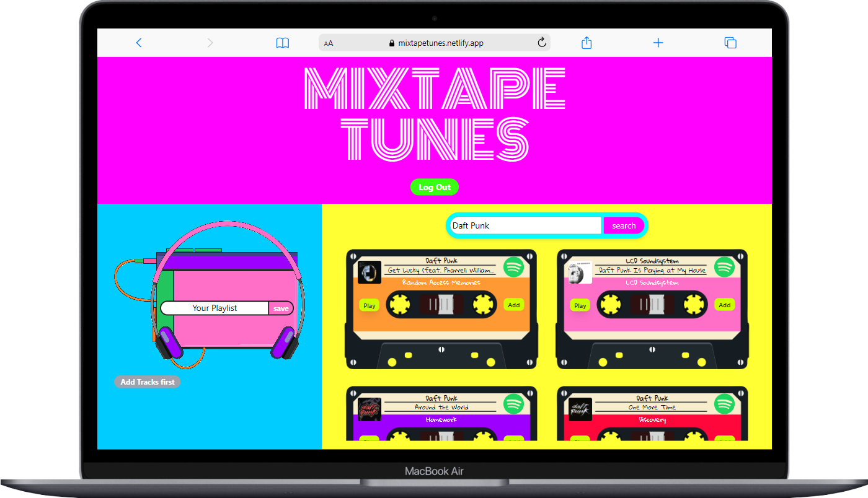Add Get Lucky to the playlist
The width and height of the screenshot is (868, 498).
(514, 305)
